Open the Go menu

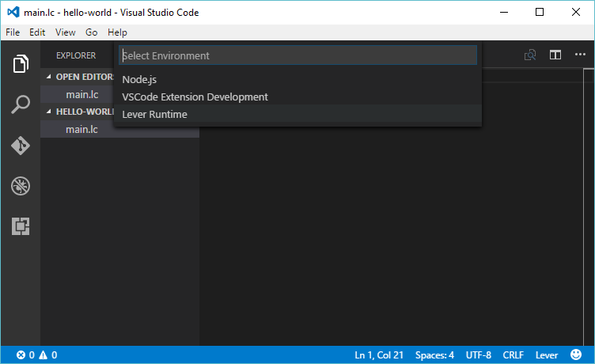(x=92, y=32)
